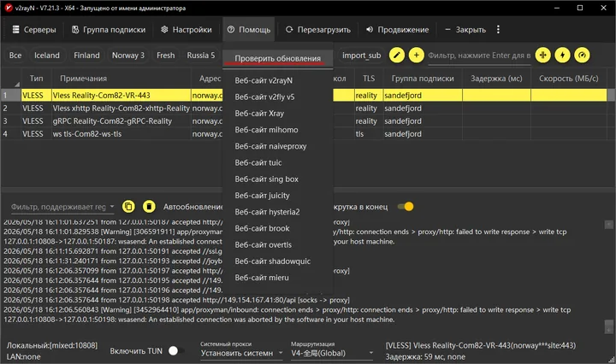This screenshot has height=364, width=616.
Task: Click the clear log trash icon
Action: pyautogui.click(x=149, y=206)
